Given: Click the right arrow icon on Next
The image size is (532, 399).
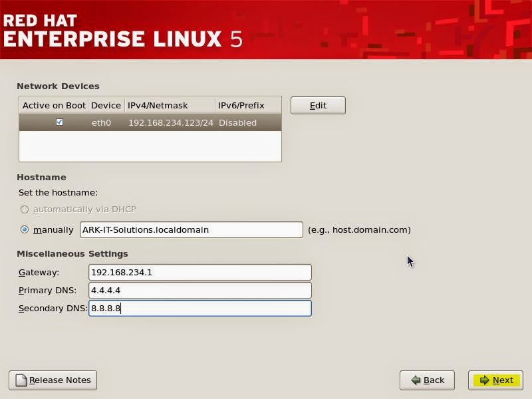Looking at the screenshot, I should (x=485, y=380).
